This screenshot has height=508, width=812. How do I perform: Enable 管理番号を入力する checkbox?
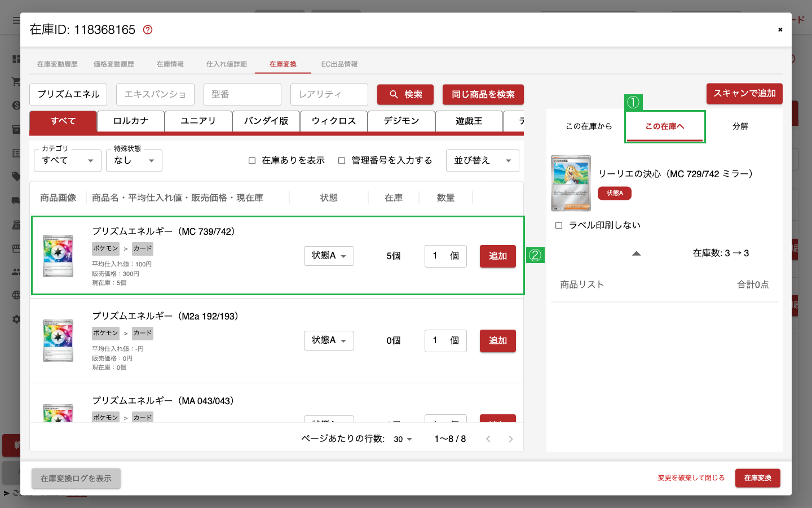(342, 161)
